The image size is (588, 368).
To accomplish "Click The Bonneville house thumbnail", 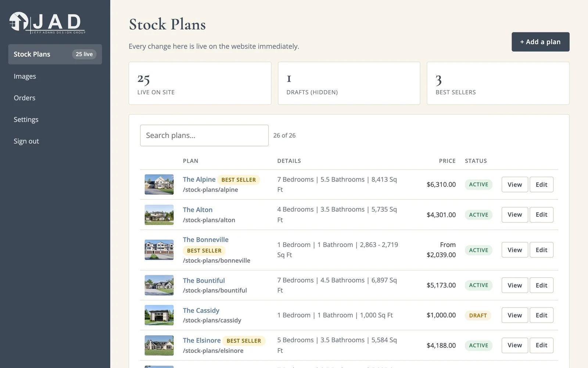I will pyautogui.click(x=159, y=250).
